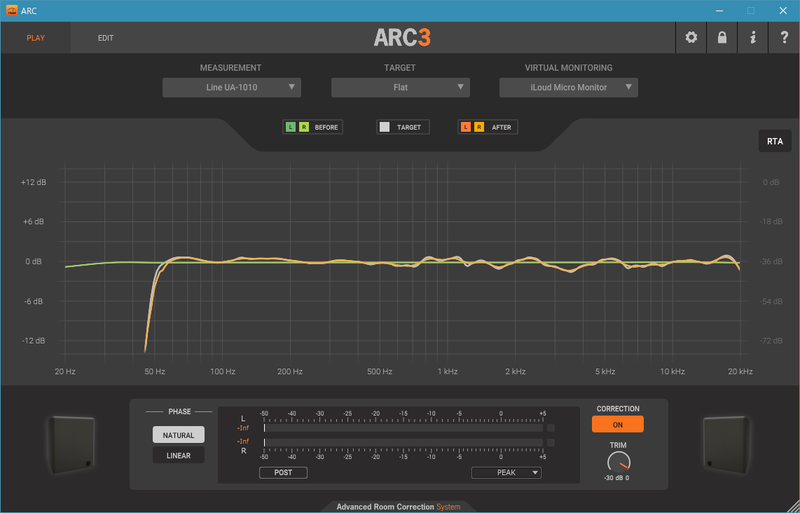The width and height of the screenshot is (800, 513).
Task: Click the Advanced Room Correction System label
Action: pos(398,507)
